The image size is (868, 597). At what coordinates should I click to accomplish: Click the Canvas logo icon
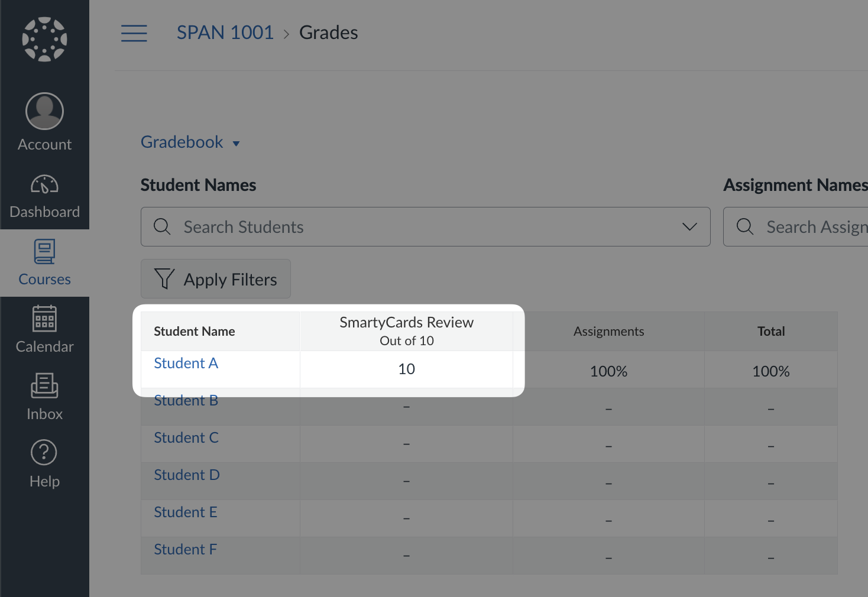click(x=44, y=39)
